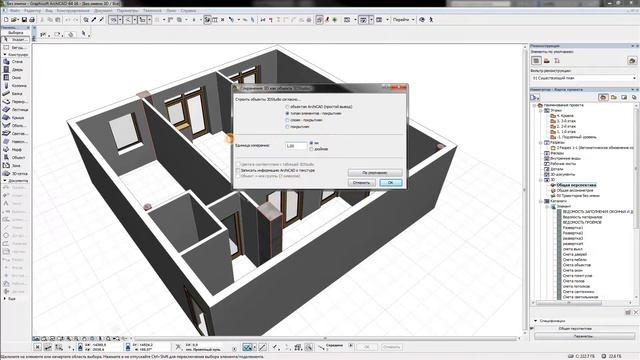Open the Файл menu
The height and width of the screenshot is (360, 640).
[15, 11]
